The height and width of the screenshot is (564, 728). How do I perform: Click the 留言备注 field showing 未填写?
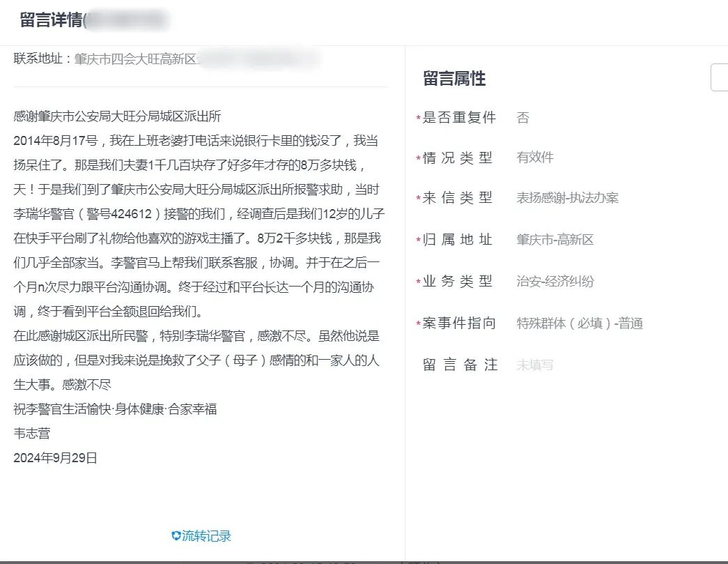pyautogui.click(x=535, y=365)
